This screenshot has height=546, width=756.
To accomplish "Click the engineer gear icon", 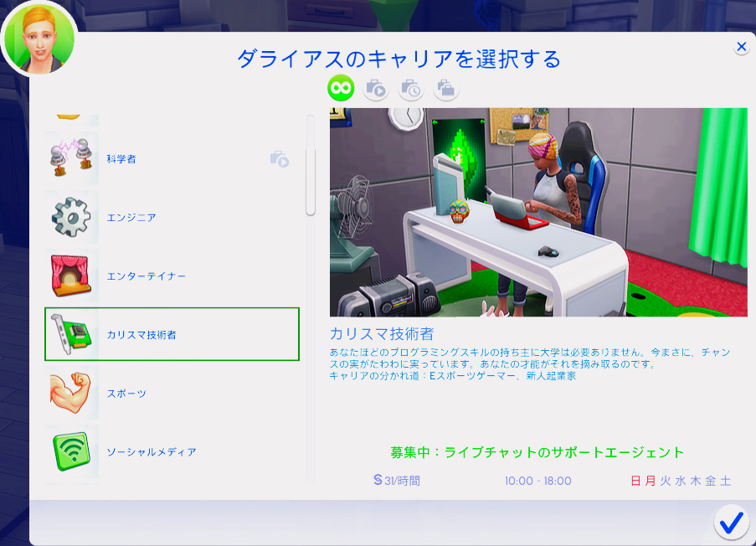I will click(71, 217).
